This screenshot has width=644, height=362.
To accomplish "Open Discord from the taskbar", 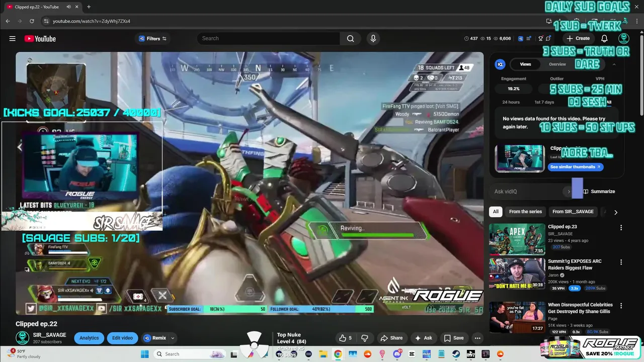I will [x=397, y=354].
